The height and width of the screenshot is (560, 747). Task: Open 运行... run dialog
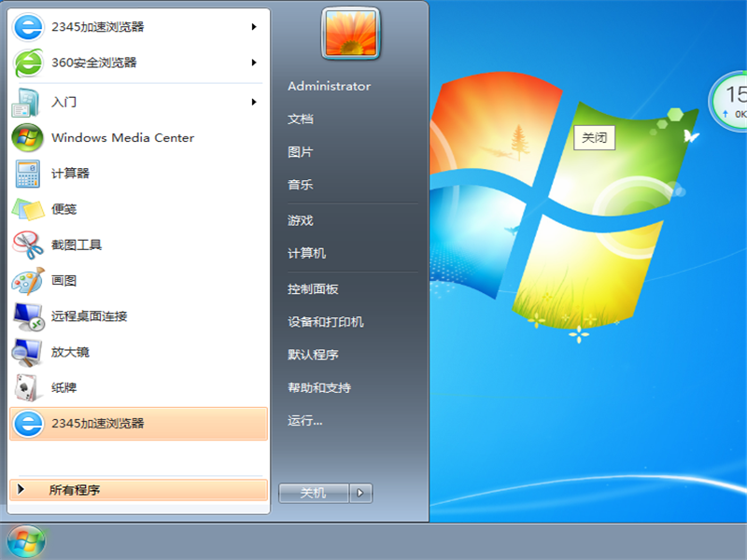(x=305, y=421)
